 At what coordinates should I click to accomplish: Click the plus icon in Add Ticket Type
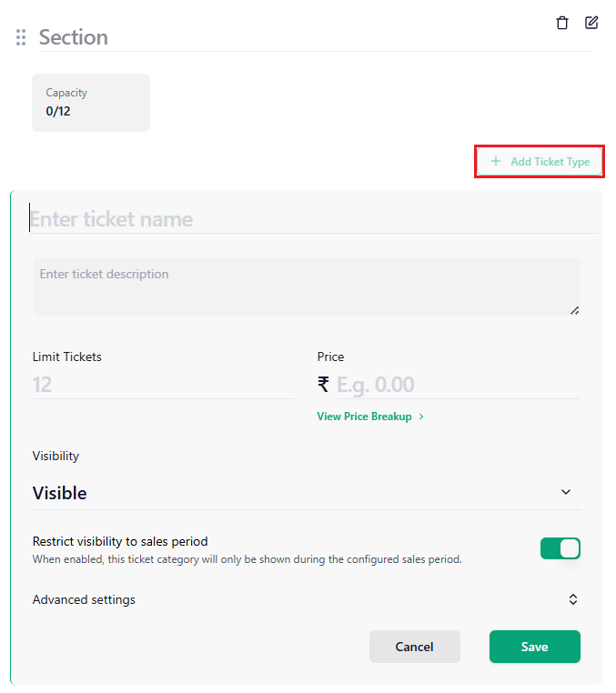(496, 161)
